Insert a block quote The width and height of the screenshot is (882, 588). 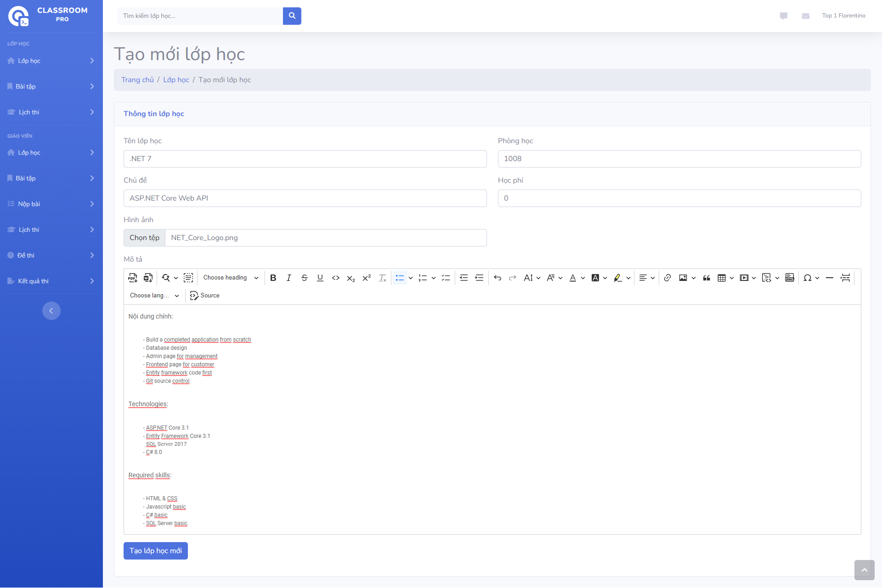707,278
